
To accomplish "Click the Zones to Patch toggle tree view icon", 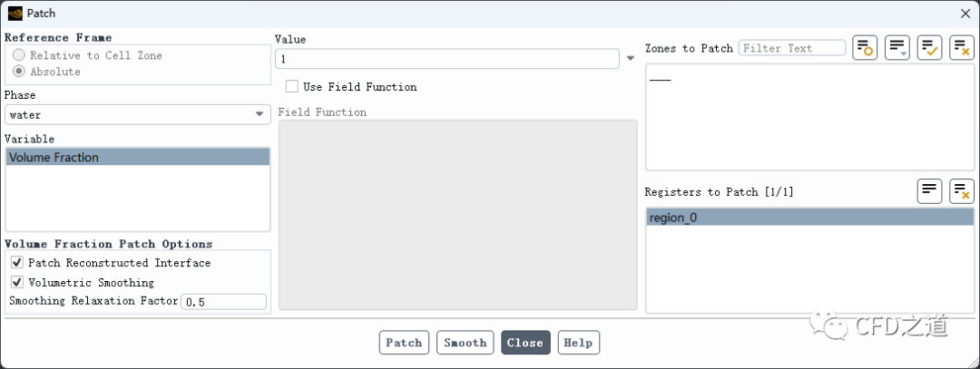I will coord(865,48).
